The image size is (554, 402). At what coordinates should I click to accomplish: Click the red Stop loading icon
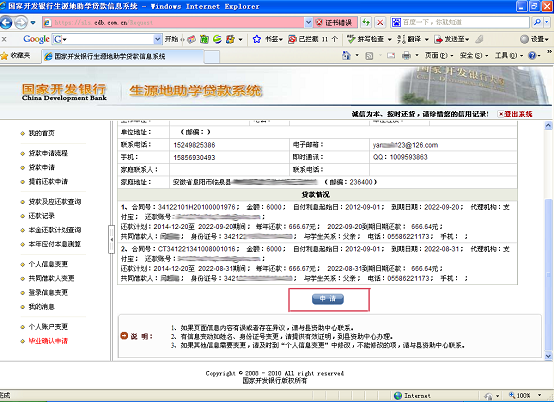(x=380, y=23)
